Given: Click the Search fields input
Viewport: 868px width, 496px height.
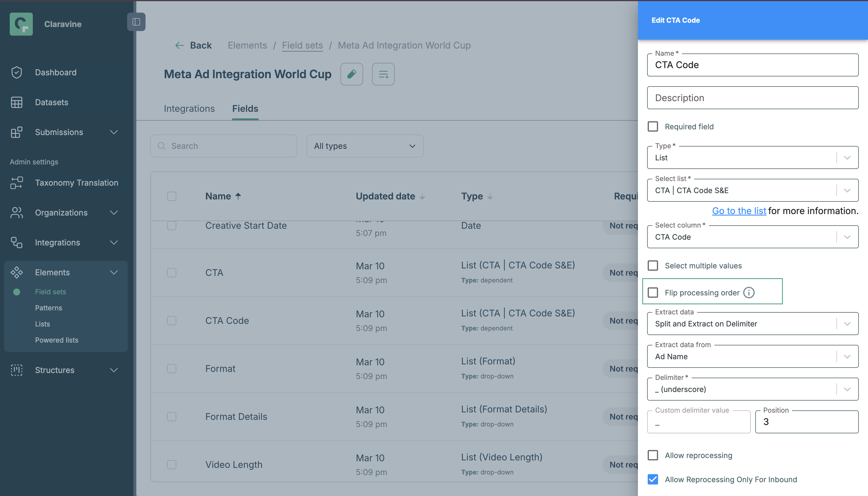Looking at the screenshot, I should click(x=224, y=146).
